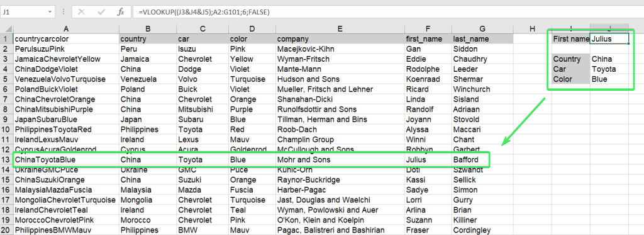Select the cell Venezuela in country column
The width and height of the screenshot is (644, 235).
coord(148,79)
